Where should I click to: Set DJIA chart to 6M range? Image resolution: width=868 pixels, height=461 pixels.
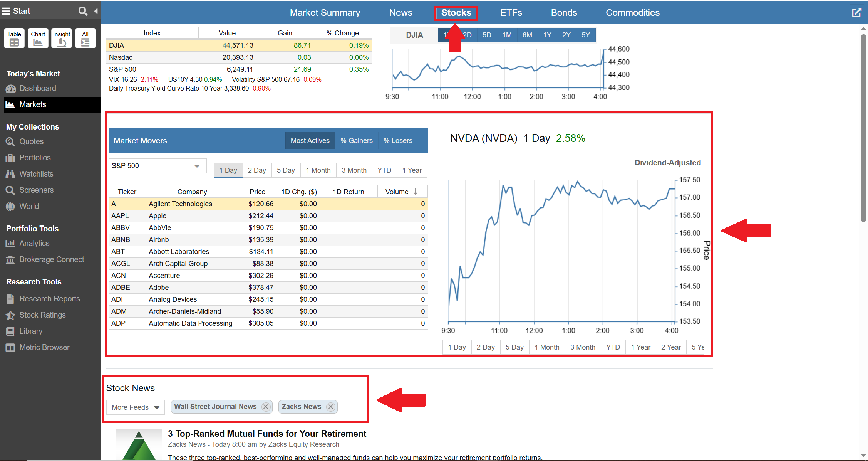coord(527,35)
